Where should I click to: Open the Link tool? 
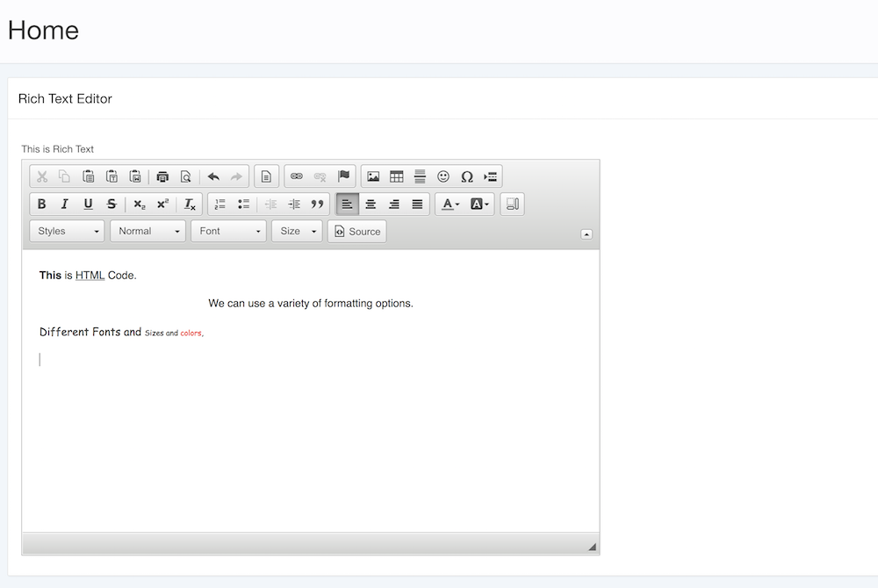pos(297,176)
